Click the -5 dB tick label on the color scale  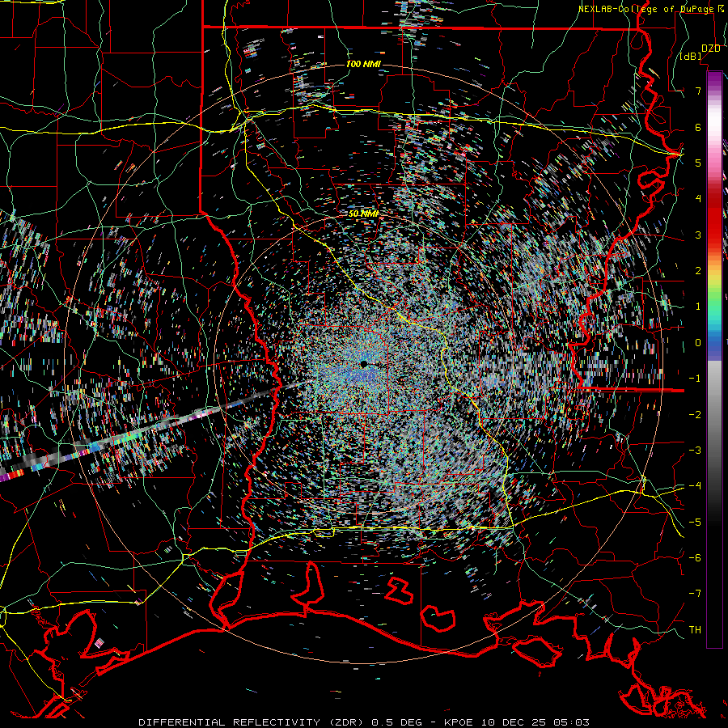695,523
